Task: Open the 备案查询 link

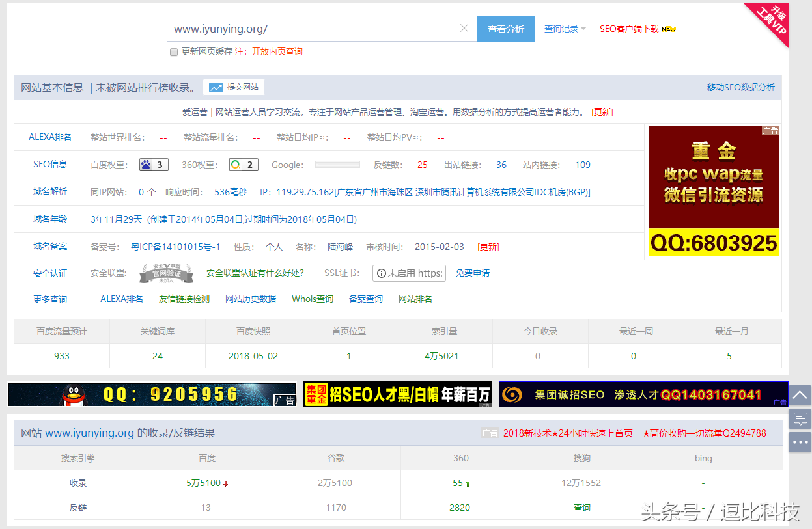Action: (x=366, y=299)
